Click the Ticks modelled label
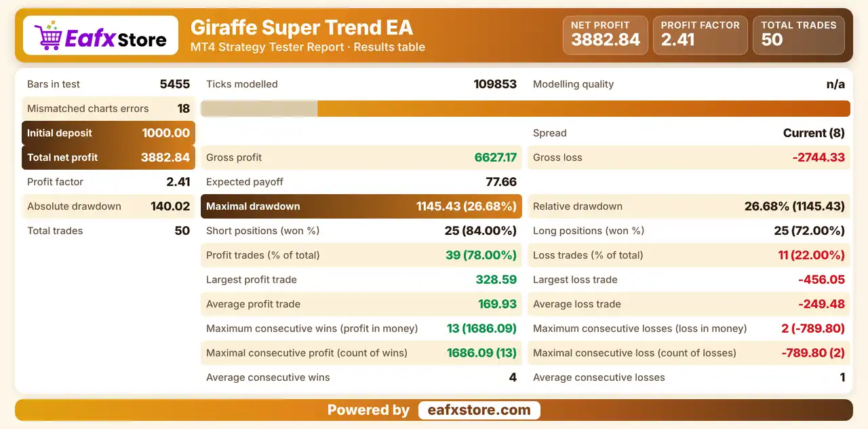 (x=242, y=84)
